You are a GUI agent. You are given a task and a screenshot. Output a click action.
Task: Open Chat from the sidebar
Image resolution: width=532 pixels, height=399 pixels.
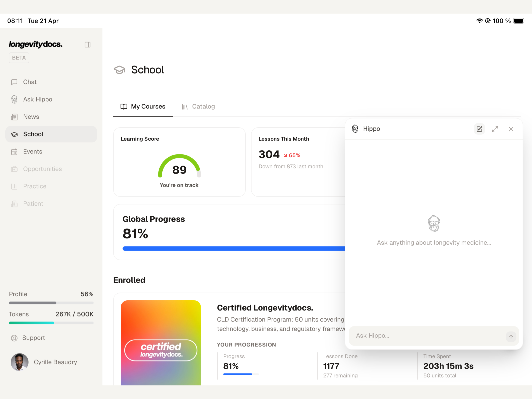(51, 82)
